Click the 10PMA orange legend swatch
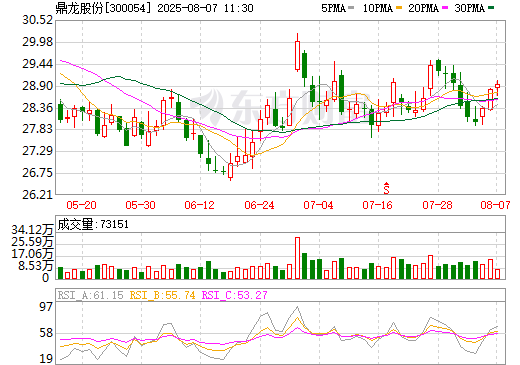520x365 pixels. point(399,8)
